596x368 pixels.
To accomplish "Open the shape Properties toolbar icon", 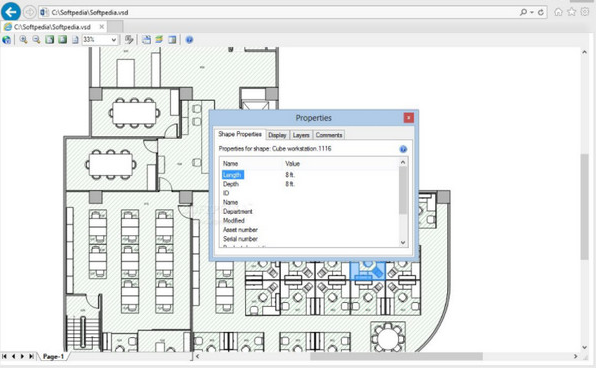I will [129, 40].
